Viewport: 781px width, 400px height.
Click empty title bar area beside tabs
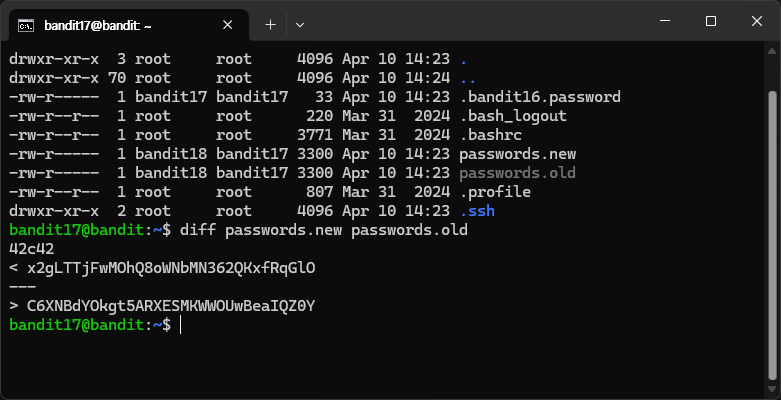click(x=473, y=22)
